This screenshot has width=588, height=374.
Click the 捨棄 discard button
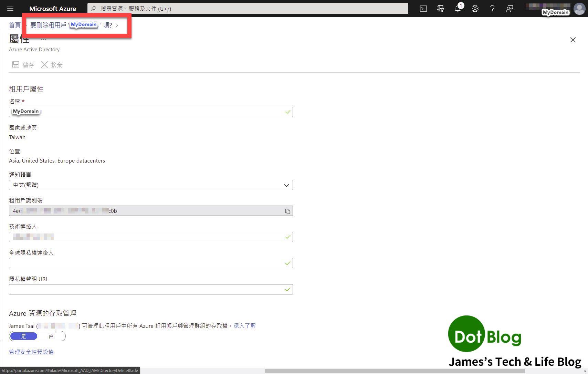point(52,65)
